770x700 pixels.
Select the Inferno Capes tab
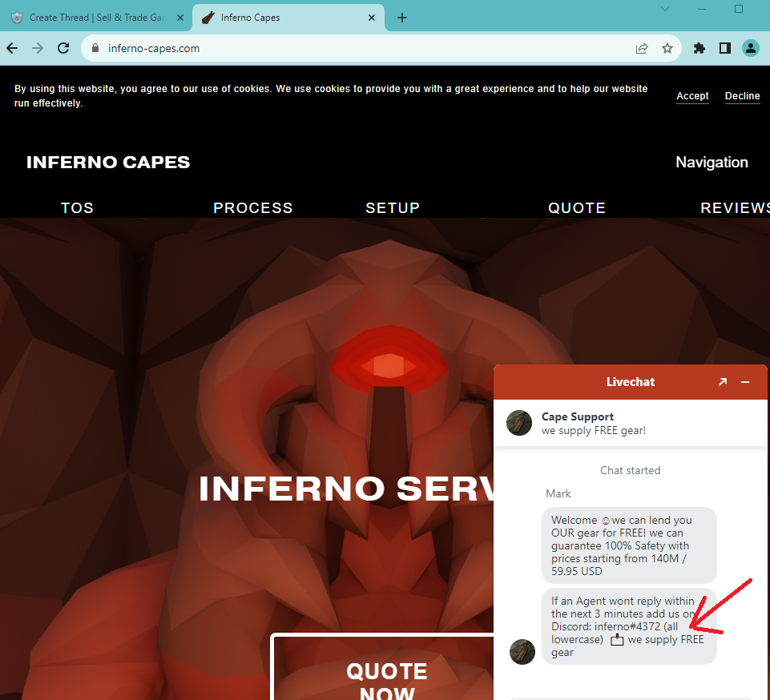[288, 18]
